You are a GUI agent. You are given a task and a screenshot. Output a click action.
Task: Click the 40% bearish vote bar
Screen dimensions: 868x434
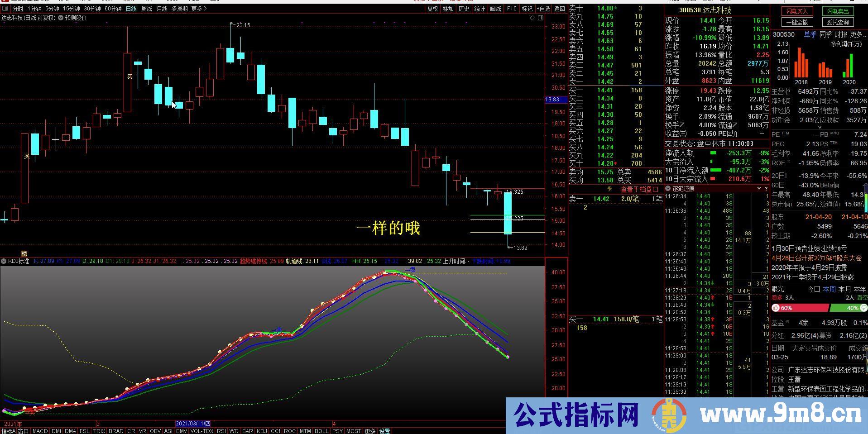[x=848, y=308]
